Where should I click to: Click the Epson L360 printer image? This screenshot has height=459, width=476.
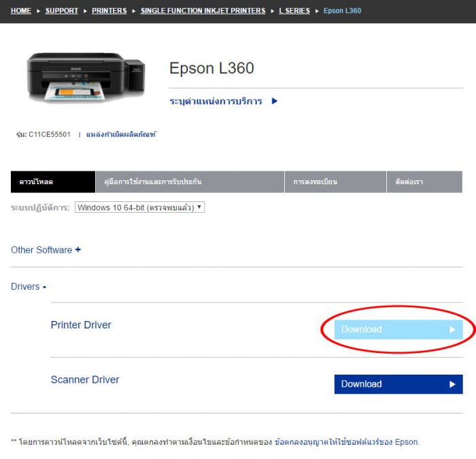[86, 77]
